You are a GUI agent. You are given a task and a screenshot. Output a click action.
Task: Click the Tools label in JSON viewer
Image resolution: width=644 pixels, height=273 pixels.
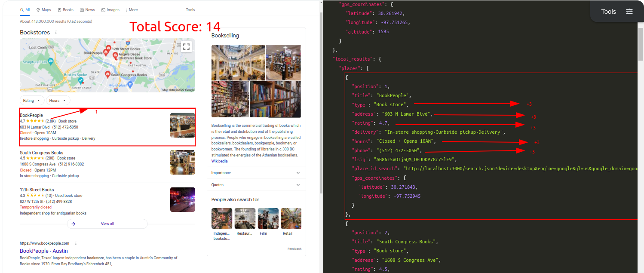pos(608,12)
